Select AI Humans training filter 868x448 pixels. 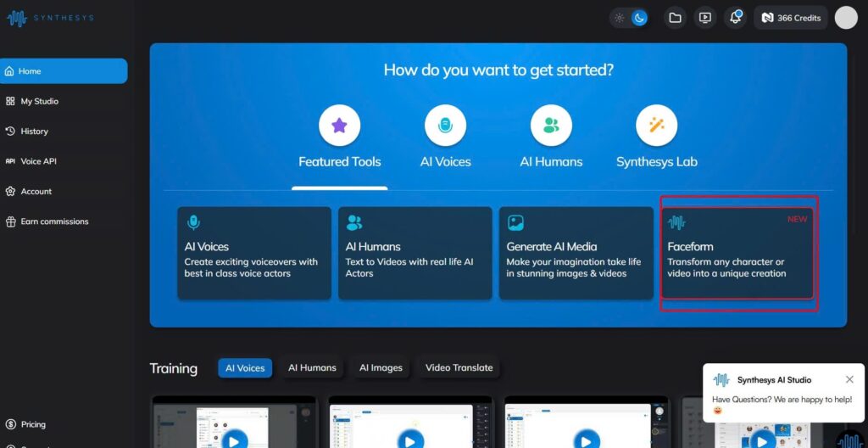tap(312, 367)
